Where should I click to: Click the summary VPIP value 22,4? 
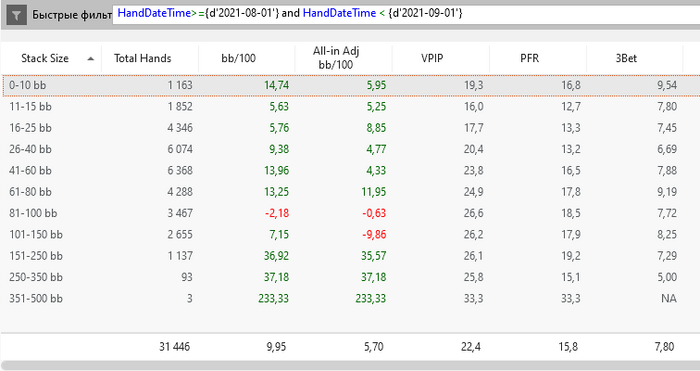pos(471,346)
